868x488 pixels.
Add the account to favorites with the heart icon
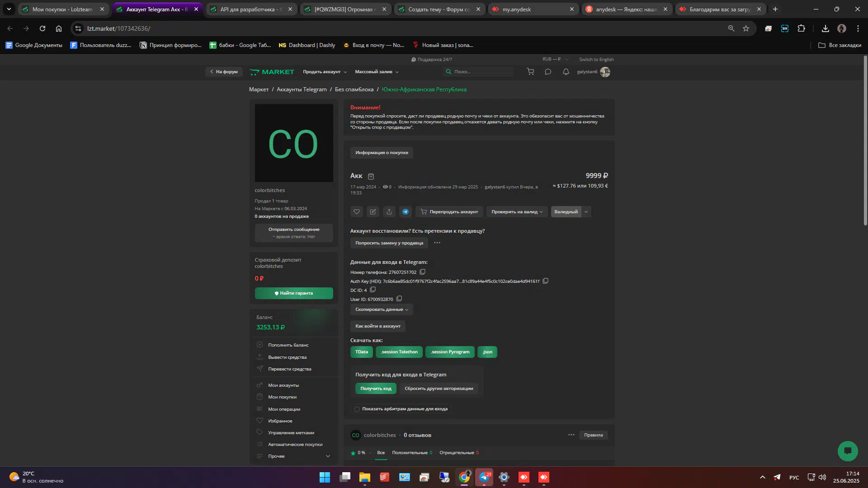pyautogui.click(x=357, y=211)
